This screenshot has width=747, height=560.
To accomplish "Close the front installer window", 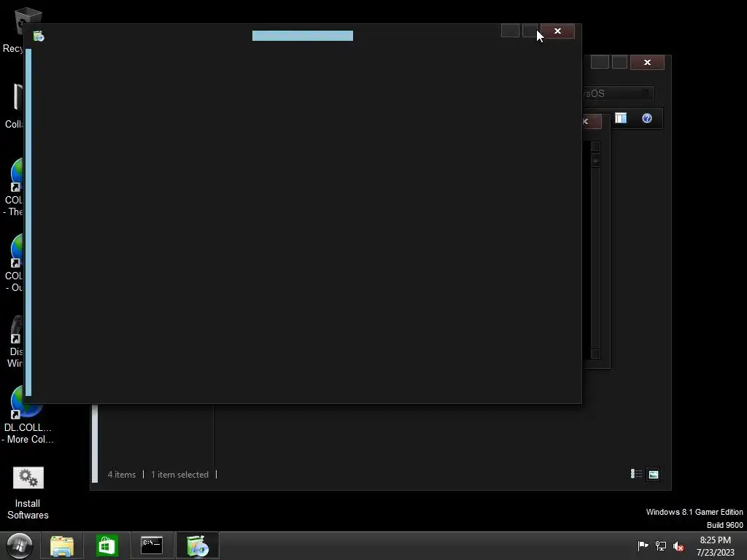I will 557,31.
